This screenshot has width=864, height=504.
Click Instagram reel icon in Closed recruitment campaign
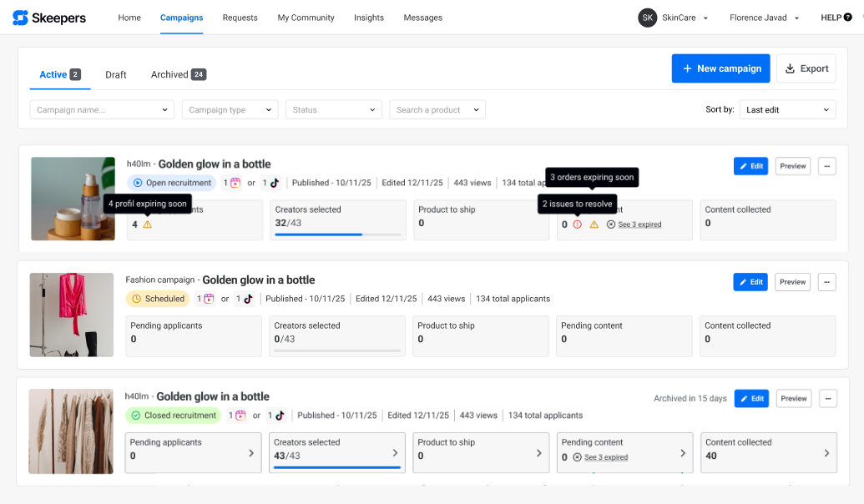[x=240, y=416]
